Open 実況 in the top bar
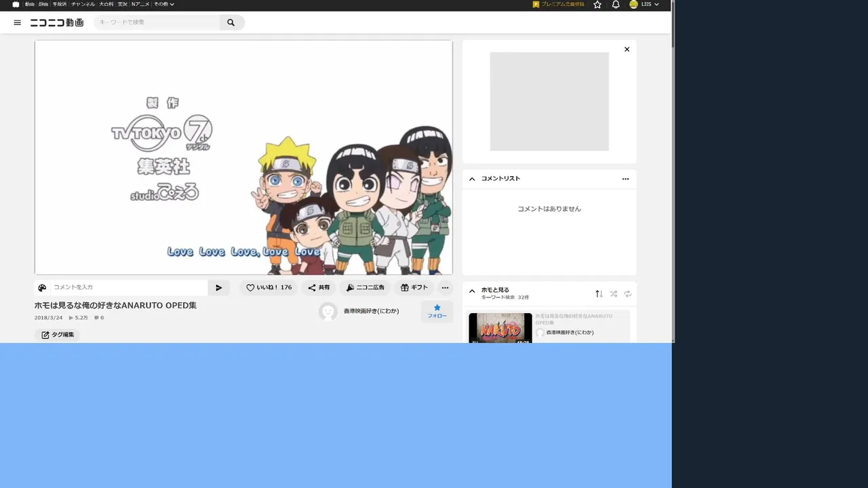This screenshot has height=488, width=868. (123, 4)
